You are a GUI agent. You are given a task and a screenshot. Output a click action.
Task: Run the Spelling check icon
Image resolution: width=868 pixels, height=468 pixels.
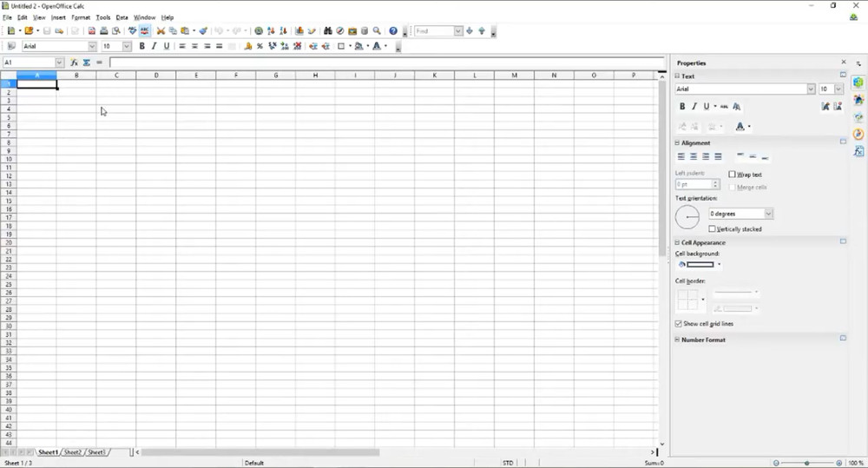pos(132,31)
